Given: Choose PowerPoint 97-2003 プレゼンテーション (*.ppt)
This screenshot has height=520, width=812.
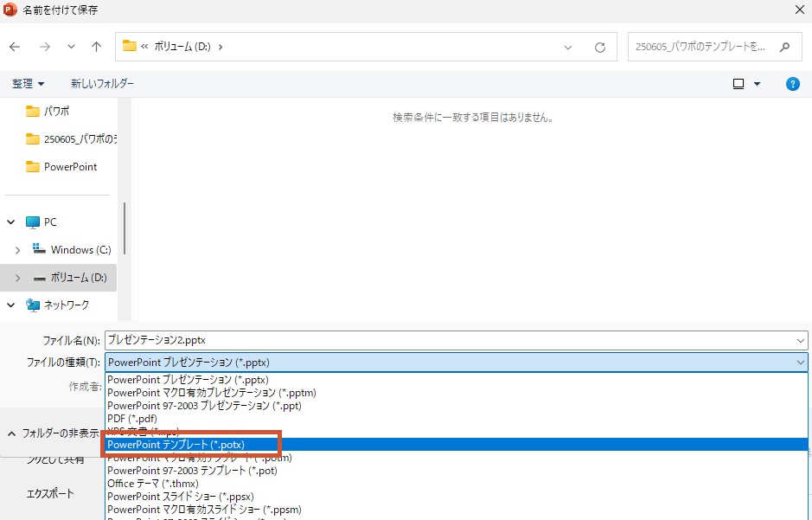Looking at the screenshot, I should pyautogui.click(x=456, y=406).
